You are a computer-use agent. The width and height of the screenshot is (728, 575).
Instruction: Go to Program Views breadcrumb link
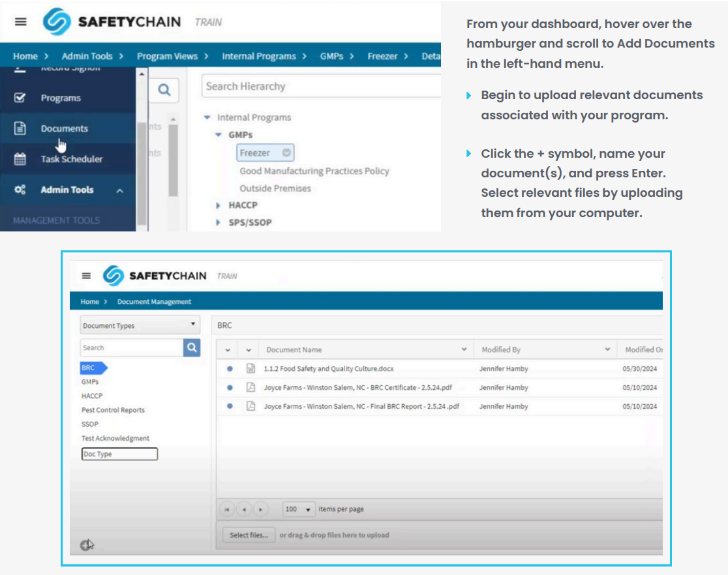pyautogui.click(x=167, y=56)
